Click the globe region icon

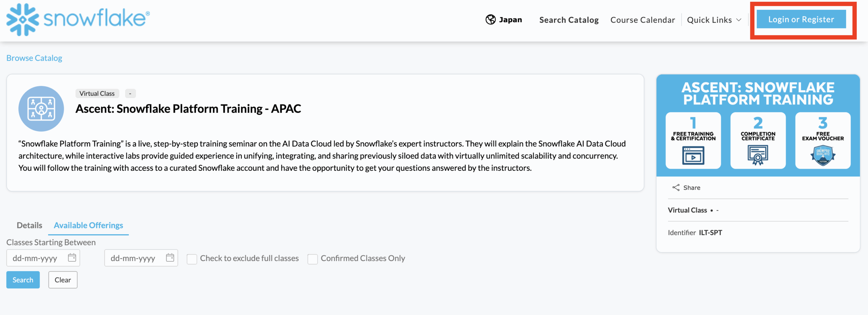click(490, 20)
